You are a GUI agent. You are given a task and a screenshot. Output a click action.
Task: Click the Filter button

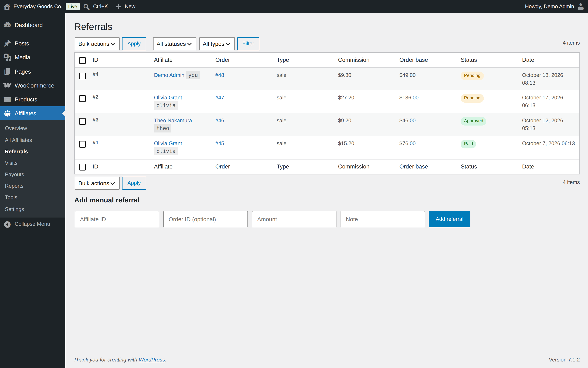248,44
